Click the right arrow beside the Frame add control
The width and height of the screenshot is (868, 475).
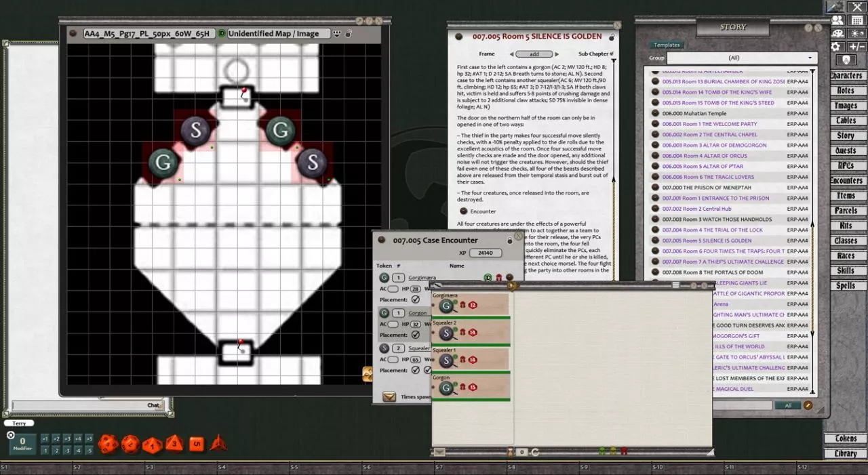pos(555,54)
